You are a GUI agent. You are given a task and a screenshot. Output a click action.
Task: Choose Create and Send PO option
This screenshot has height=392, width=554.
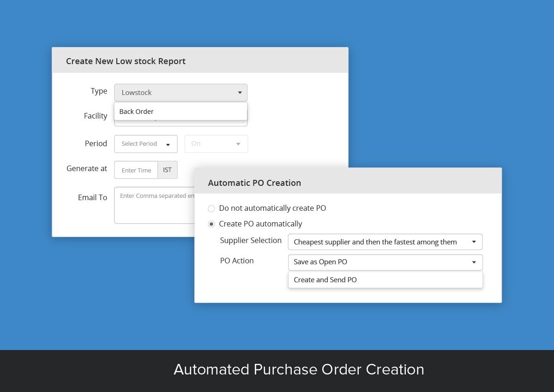pos(385,280)
